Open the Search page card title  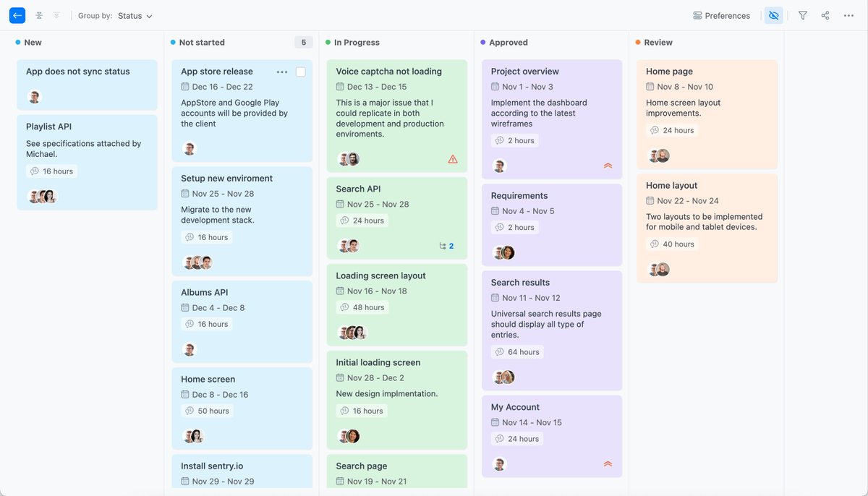[x=361, y=466]
